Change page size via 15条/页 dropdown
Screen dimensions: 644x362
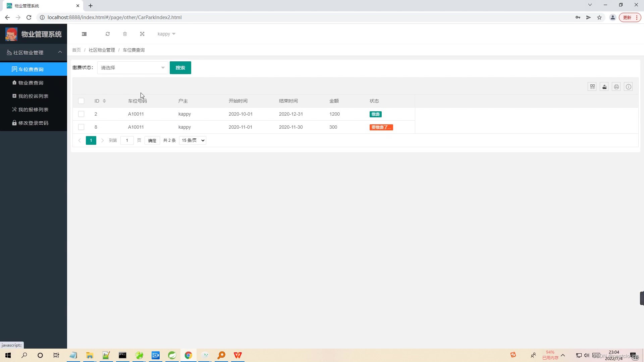(192, 140)
